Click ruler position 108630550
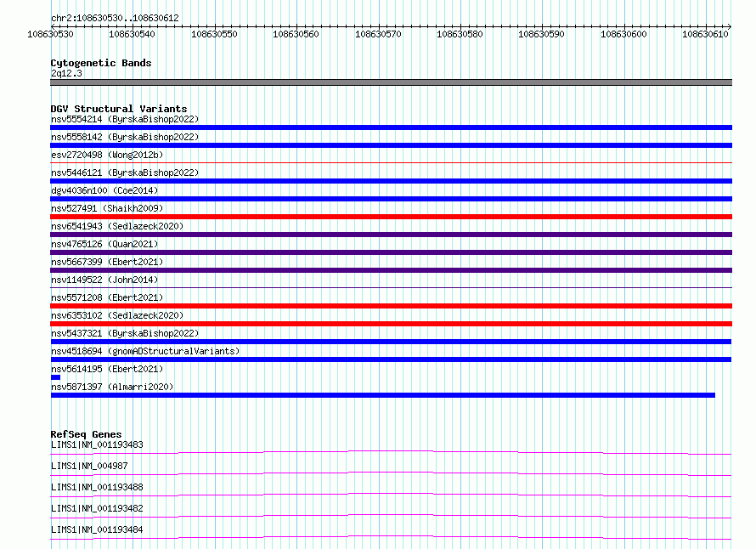The height and width of the screenshot is (549, 756). click(x=214, y=34)
